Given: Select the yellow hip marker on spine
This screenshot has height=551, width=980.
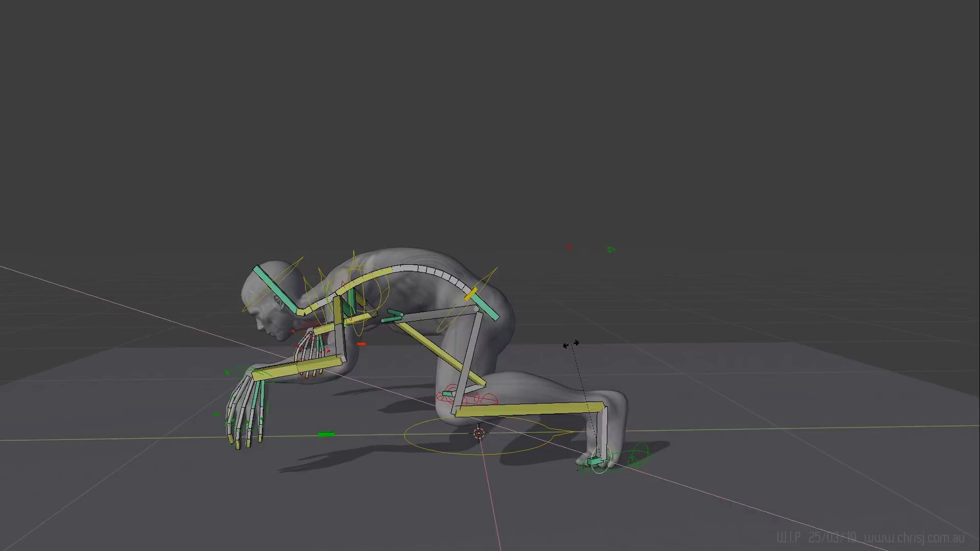Looking at the screenshot, I should pos(471,294).
